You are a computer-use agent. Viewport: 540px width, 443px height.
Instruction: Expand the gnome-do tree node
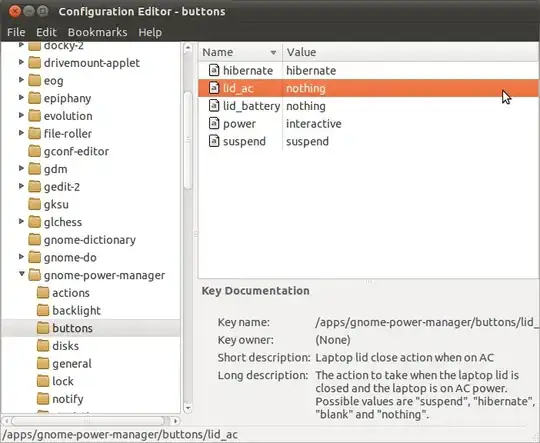click(x=21, y=257)
